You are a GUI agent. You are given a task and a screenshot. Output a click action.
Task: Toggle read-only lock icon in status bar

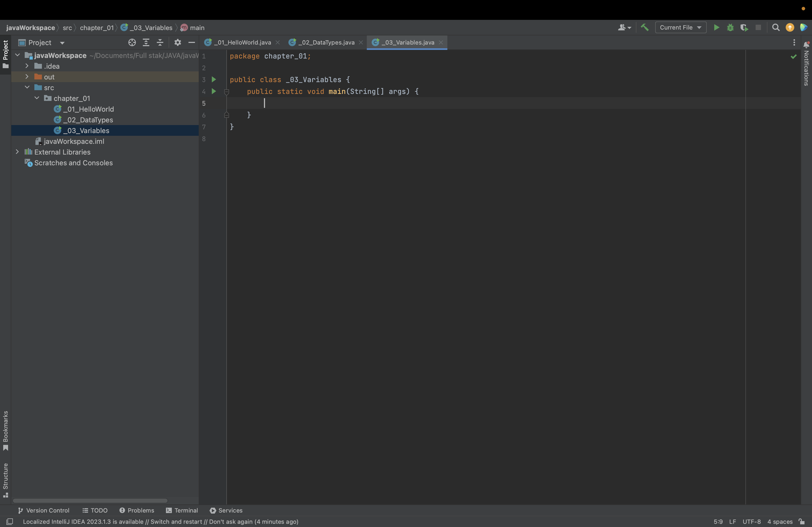coord(802,522)
